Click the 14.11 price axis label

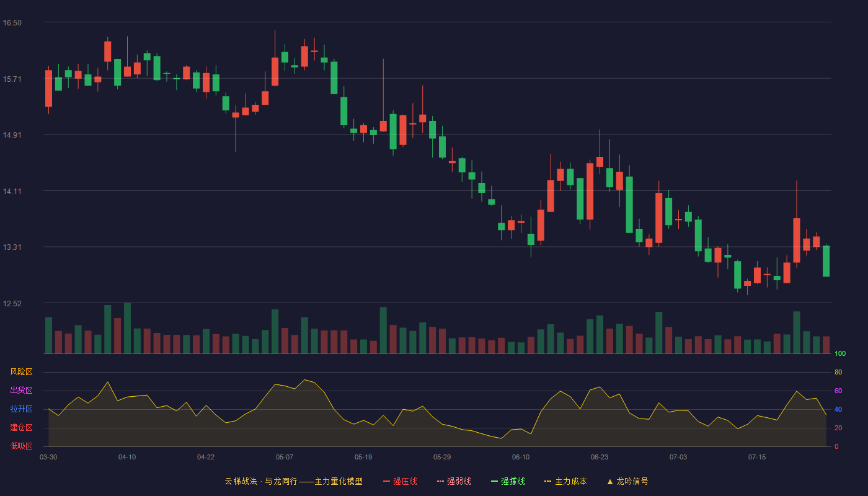click(12, 192)
